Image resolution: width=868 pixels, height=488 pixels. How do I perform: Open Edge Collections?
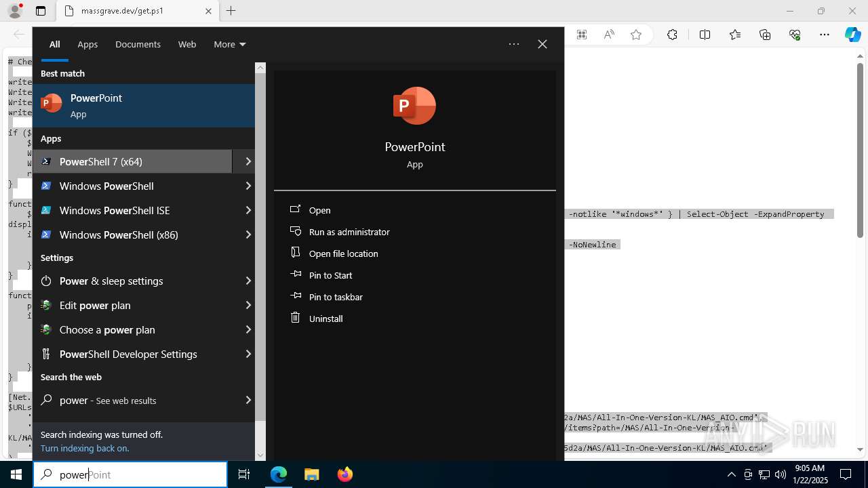(765, 35)
